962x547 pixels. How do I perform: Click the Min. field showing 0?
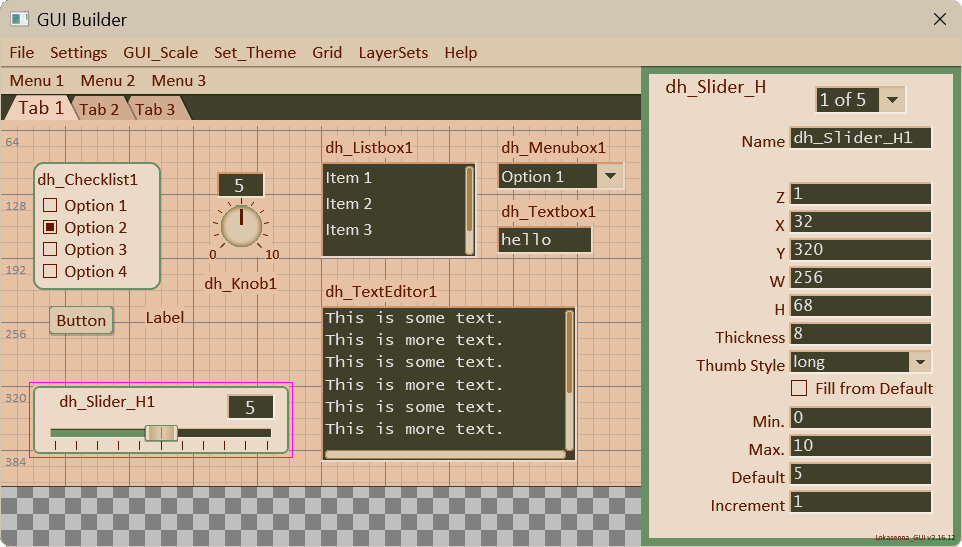860,418
